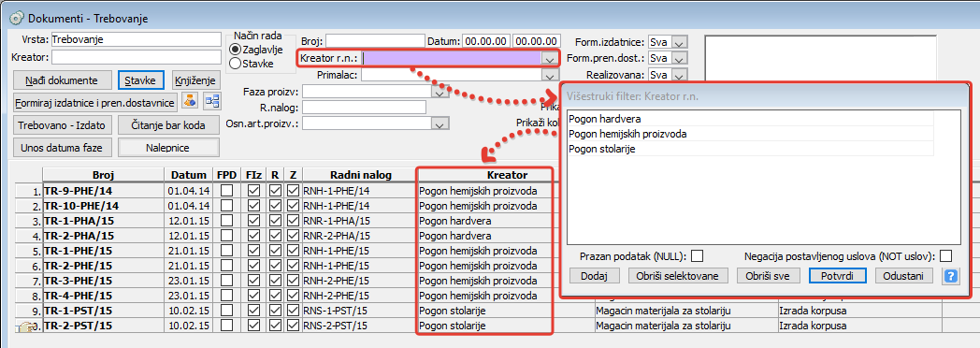The height and width of the screenshot is (348, 980).
Task: Click the Obriši sve button
Action: [x=768, y=276]
